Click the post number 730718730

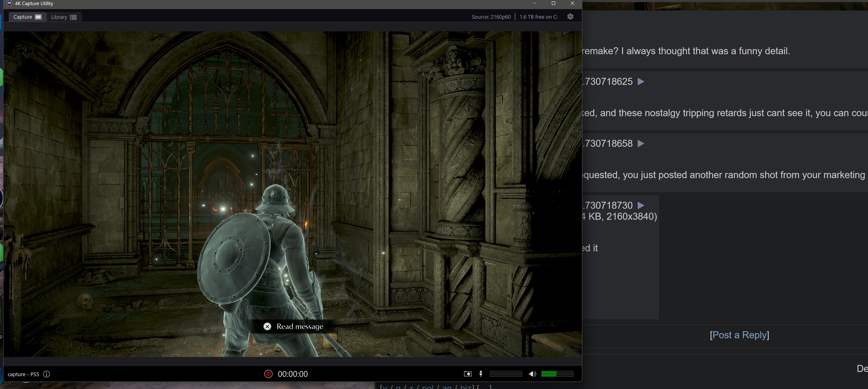pyautogui.click(x=608, y=205)
